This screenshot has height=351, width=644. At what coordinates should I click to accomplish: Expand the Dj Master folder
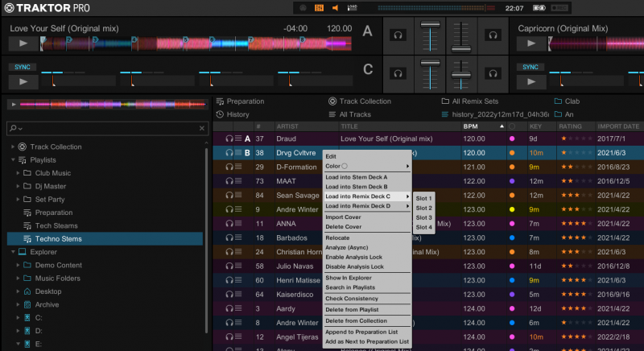click(x=18, y=186)
